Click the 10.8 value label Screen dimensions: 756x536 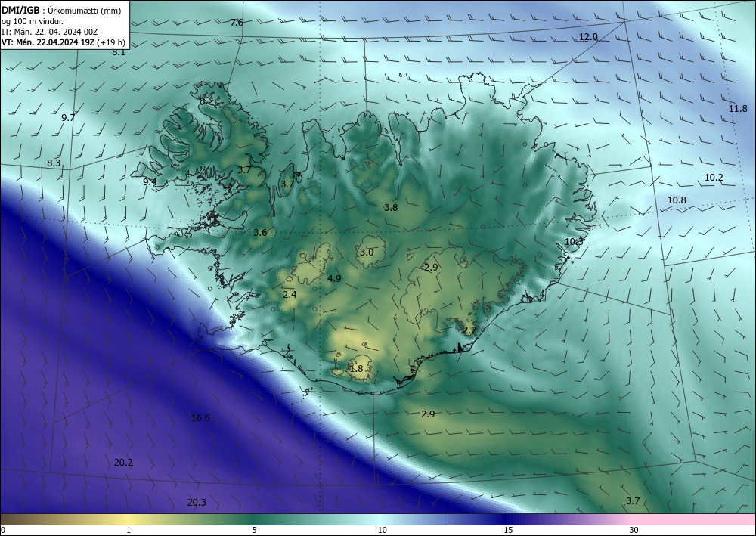(x=677, y=200)
